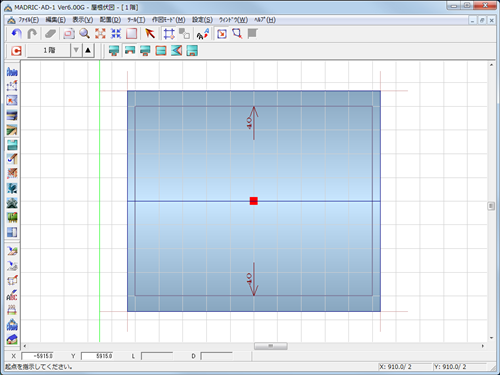
Task: Click the wireframe cube sidebar icon
Action: click(12, 280)
